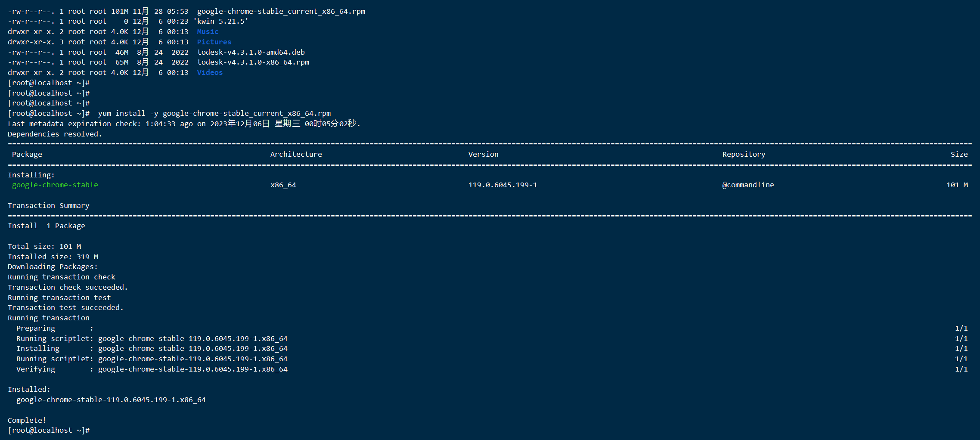Click todesk-v4.3.1.0-x86_64.rpm file name
This screenshot has height=440, width=980.
[x=253, y=62]
